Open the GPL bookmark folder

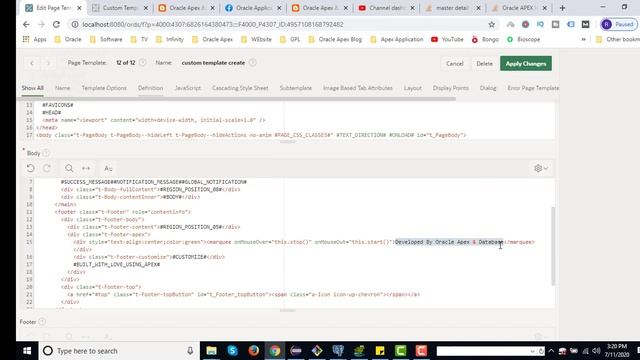[x=291, y=39]
